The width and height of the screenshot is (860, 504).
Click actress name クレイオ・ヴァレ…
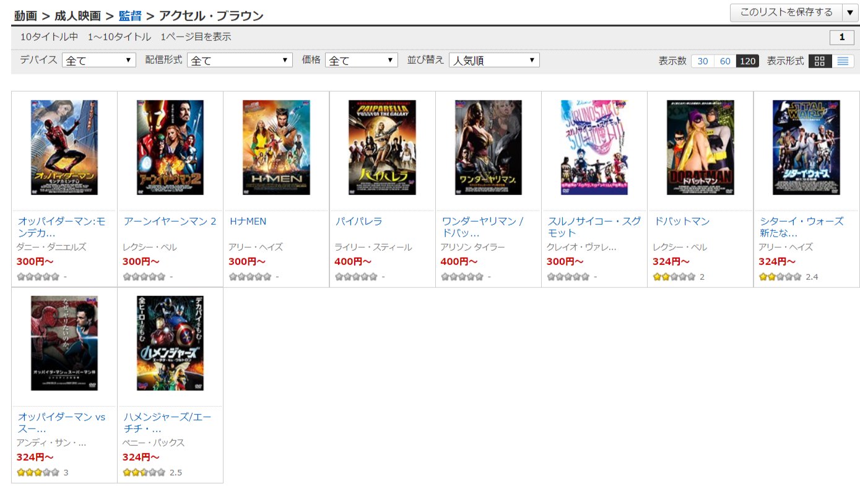point(581,247)
